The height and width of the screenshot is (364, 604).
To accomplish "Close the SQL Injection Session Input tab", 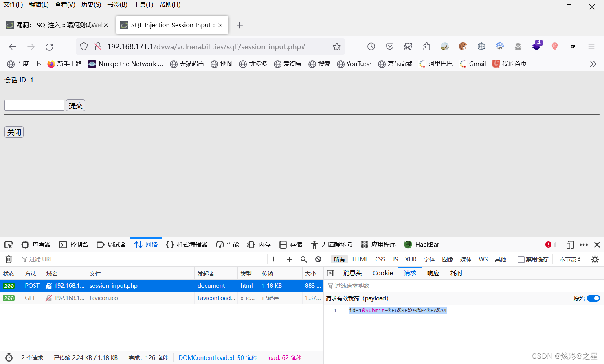I will tap(220, 25).
